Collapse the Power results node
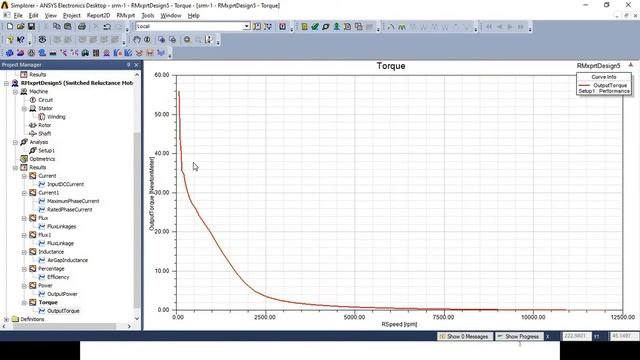The width and height of the screenshot is (640, 360). 24,285
